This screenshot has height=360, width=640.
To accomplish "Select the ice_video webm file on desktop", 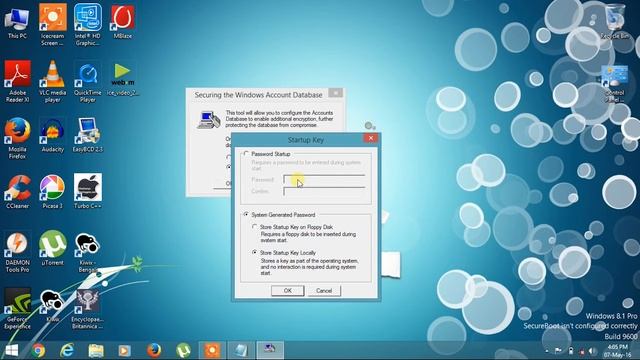I will point(123,78).
